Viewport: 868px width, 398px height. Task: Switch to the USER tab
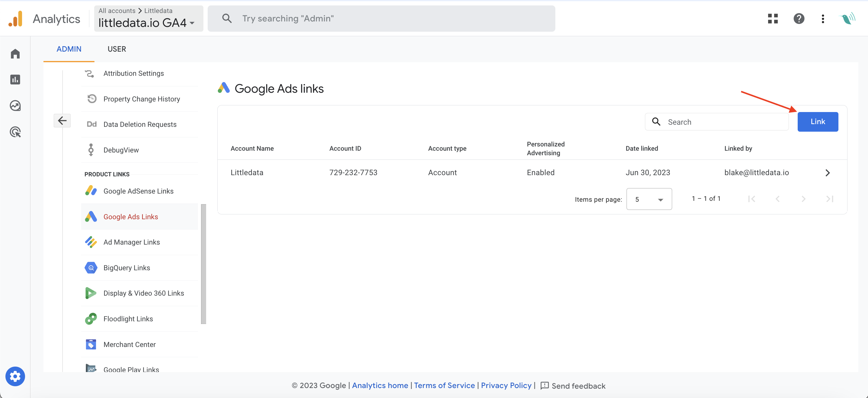[x=116, y=49]
